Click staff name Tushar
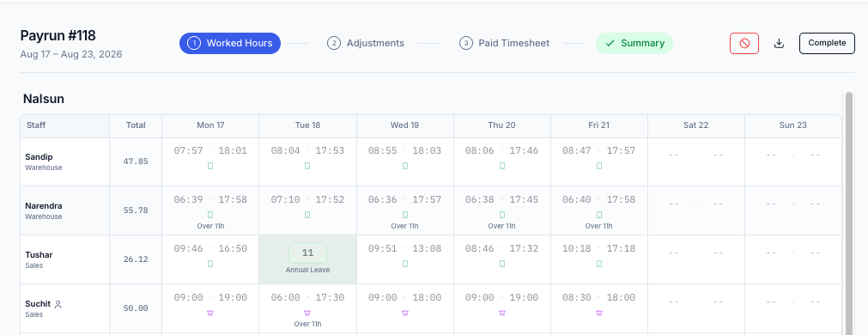Viewport: 868px width, 335px height. 39,255
